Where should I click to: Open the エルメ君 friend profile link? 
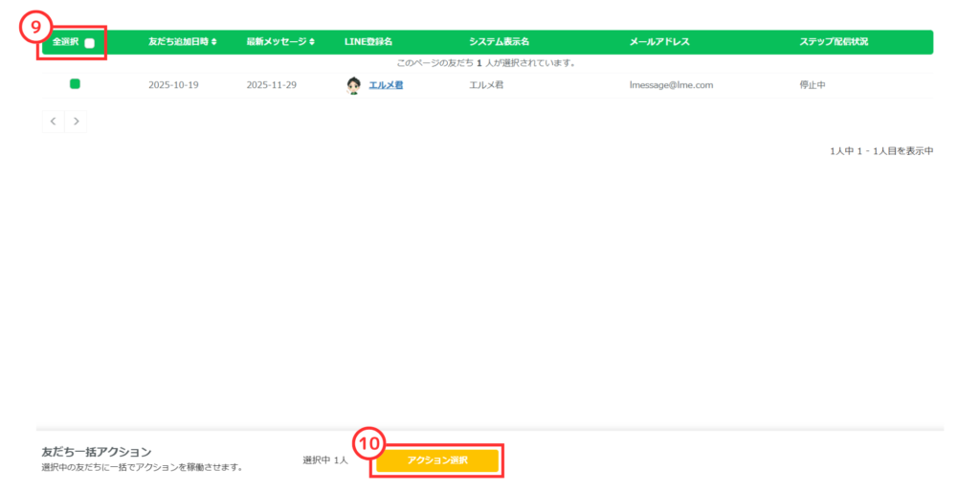[x=386, y=85]
